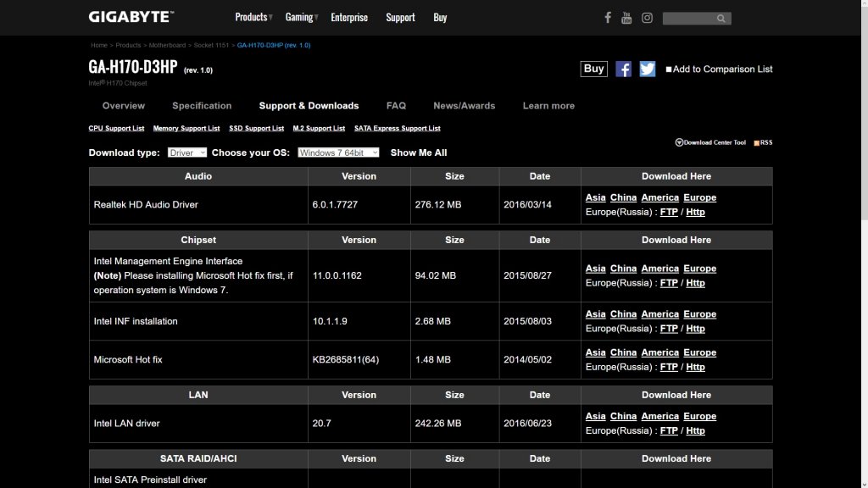The width and height of the screenshot is (868, 488).
Task: Download Intel LAN driver from Europe
Action: point(699,416)
